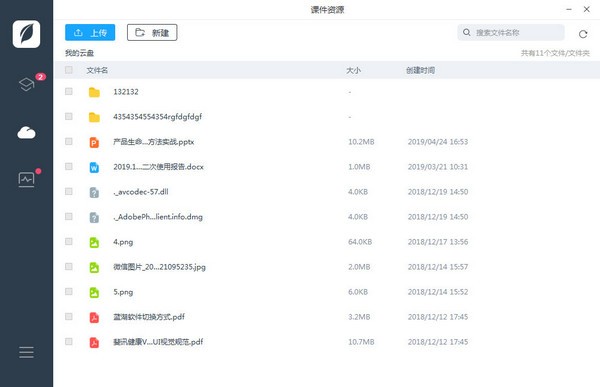Click unknown file icon of the .dmg file
Image resolution: width=600 pixels, height=387 pixels.
pyautogui.click(x=94, y=217)
